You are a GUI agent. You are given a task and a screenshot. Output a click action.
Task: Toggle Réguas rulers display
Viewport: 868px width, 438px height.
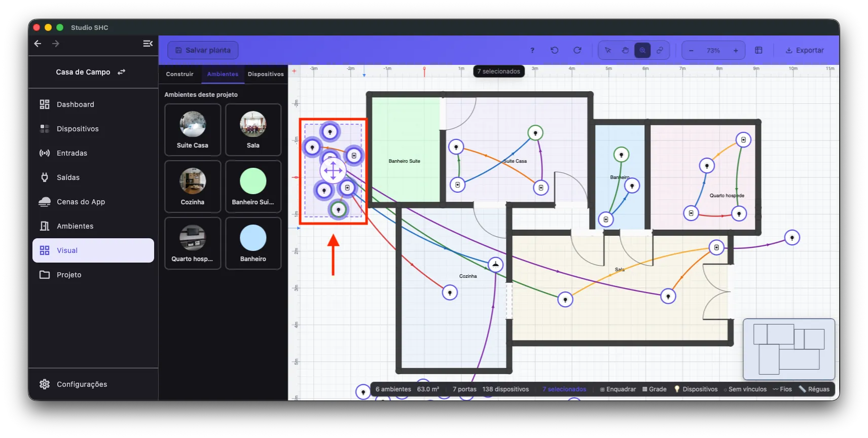tap(814, 389)
